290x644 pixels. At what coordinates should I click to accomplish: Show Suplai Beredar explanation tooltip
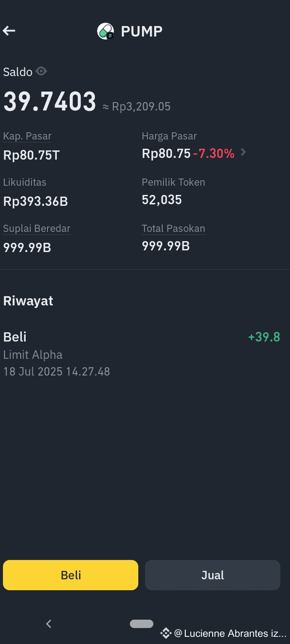coord(37,229)
